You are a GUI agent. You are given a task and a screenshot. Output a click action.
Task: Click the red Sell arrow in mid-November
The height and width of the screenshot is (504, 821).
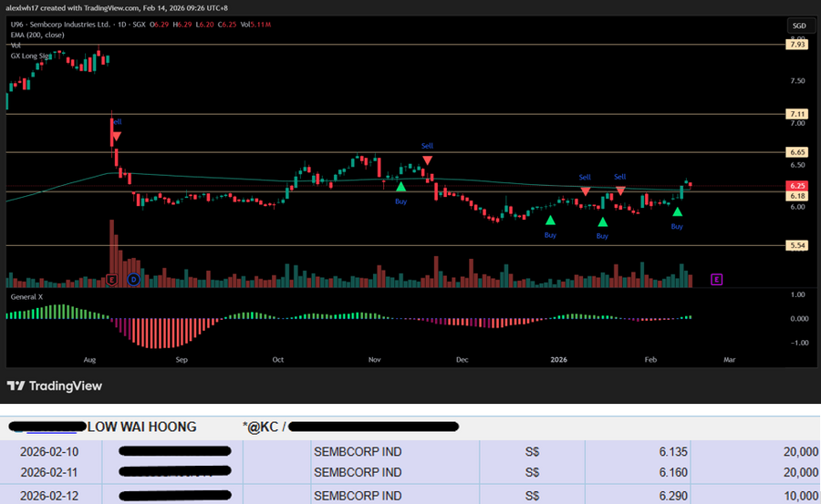tap(427, 160)
